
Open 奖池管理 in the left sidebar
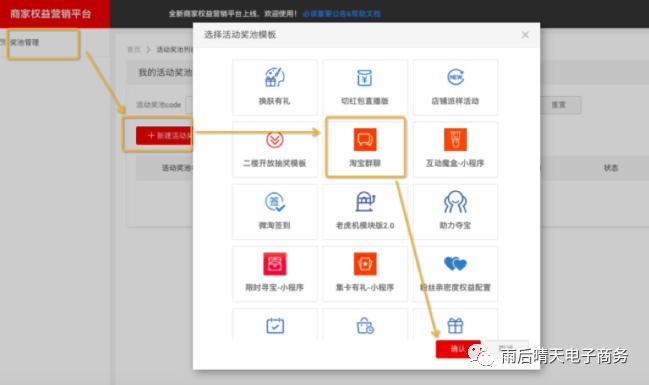point(24,42)
